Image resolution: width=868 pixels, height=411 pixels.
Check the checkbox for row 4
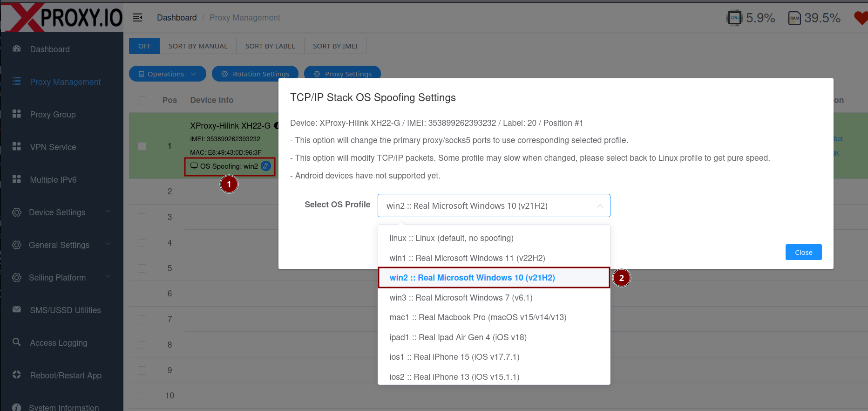(142, 243)
